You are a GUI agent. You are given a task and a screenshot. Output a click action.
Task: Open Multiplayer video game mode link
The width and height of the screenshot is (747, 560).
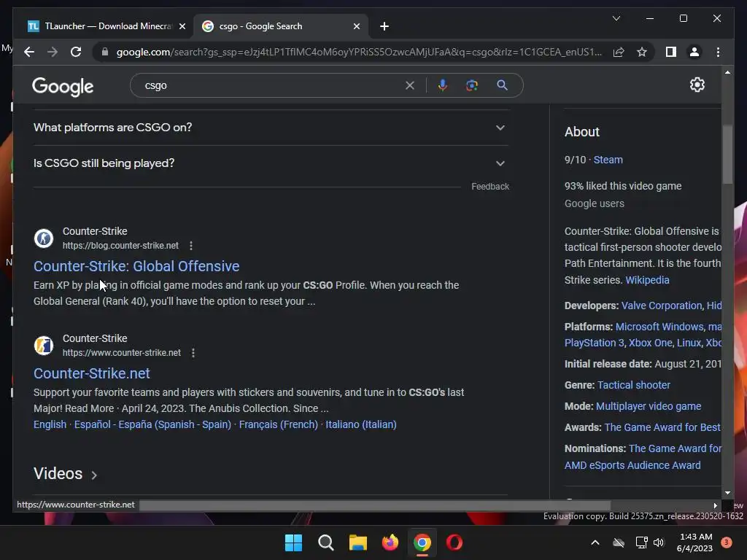(649, 406)
